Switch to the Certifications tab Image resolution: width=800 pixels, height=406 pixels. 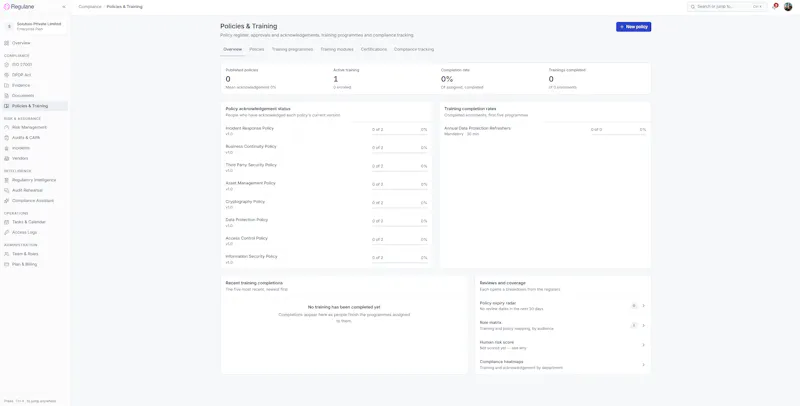374,49
